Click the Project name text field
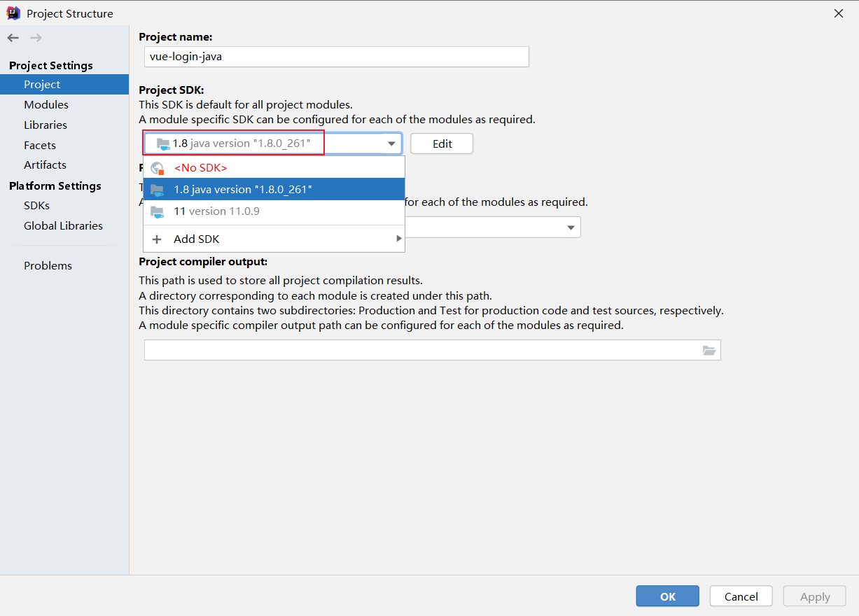 336,57
